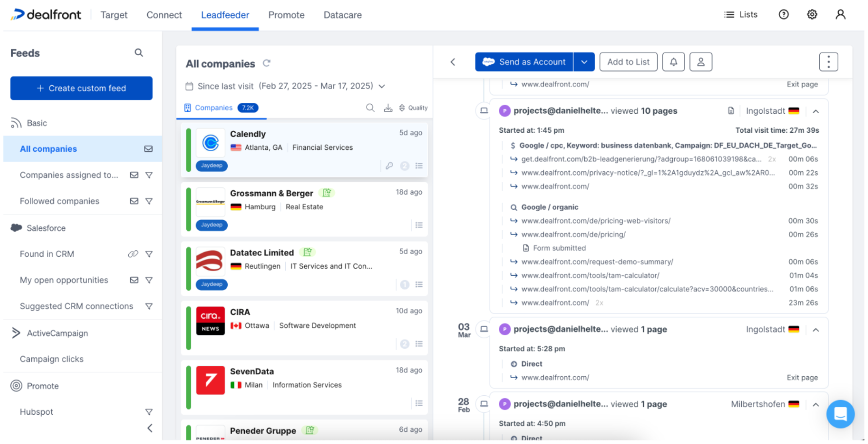The width and height of the screenshot is (868, 444).
Task: Select the Leadfeeder top navigation tab
Action: (225, 15)
